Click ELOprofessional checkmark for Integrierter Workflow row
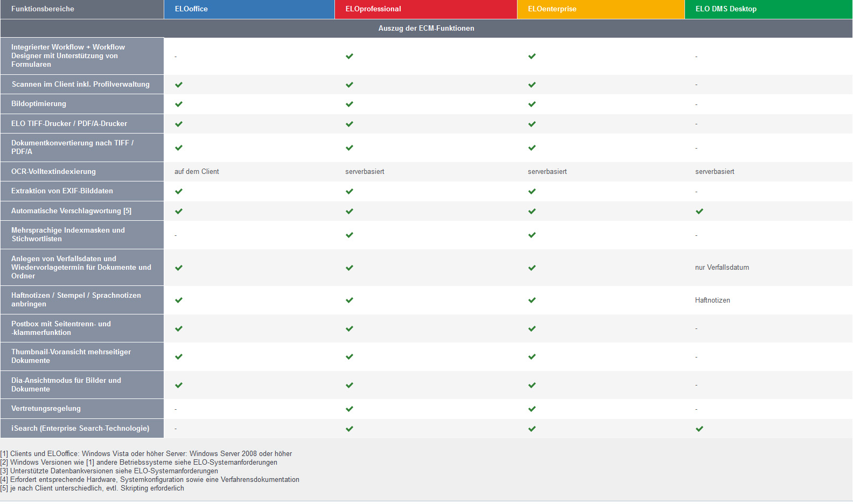Screen dimensions: 853x504 click(x=349, y=56)
